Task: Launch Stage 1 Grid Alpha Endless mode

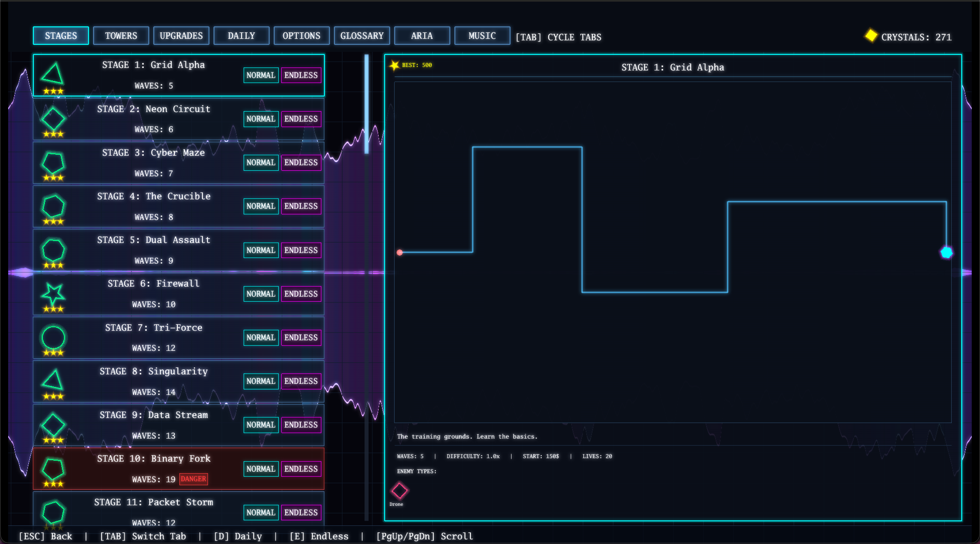Action: point(301,75)
